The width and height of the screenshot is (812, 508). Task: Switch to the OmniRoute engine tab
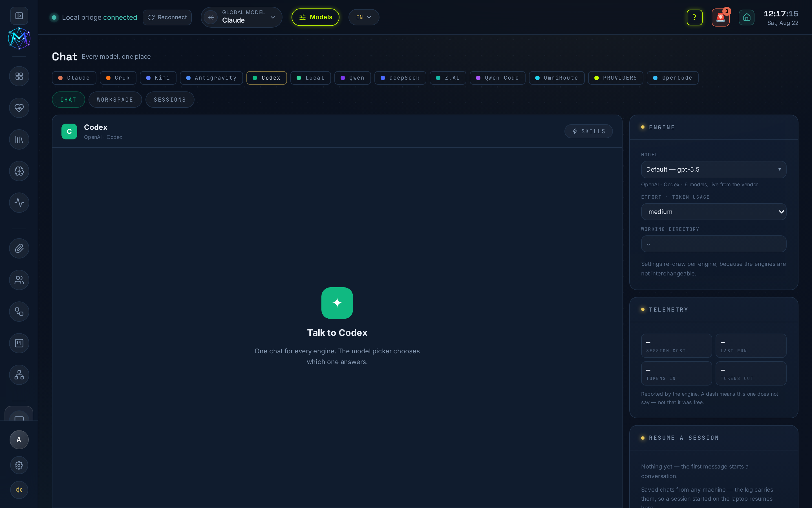(557, 78)
